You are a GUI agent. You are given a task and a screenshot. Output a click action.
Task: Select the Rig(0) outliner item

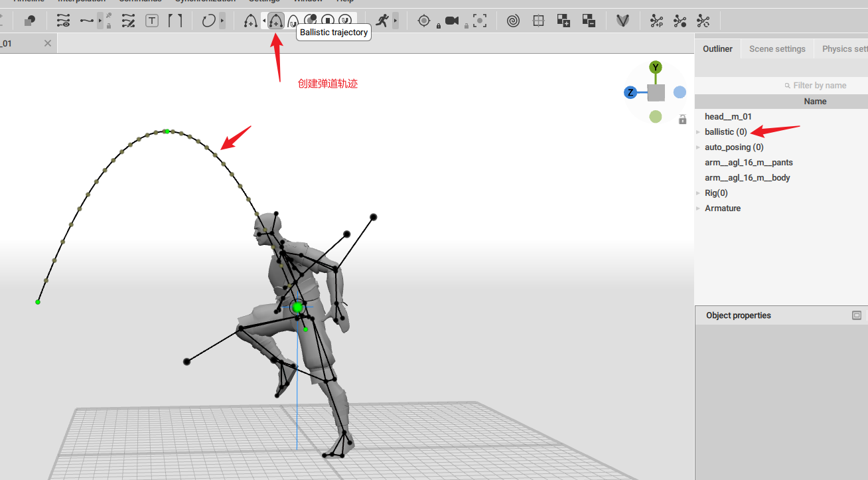pyautogui.click(x=716, y=193)
